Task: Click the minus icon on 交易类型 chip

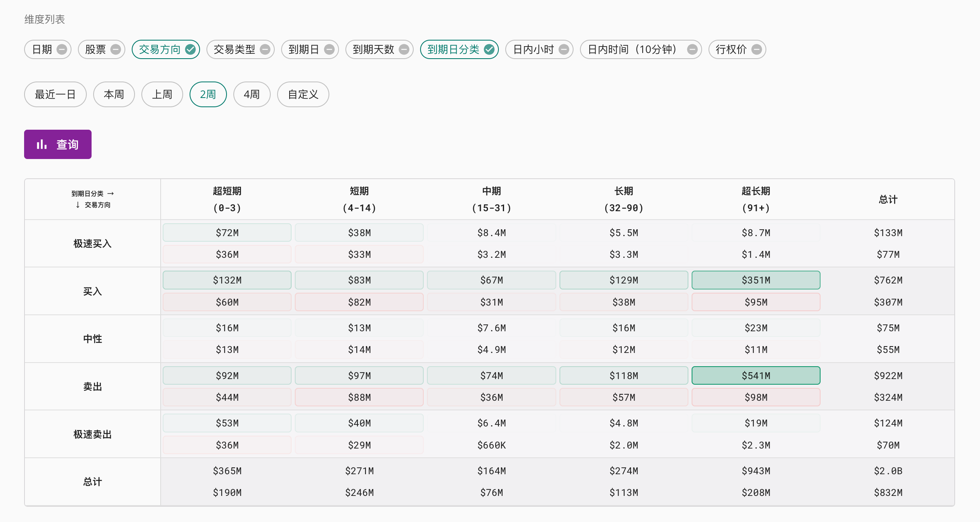Action: point(265,49)
